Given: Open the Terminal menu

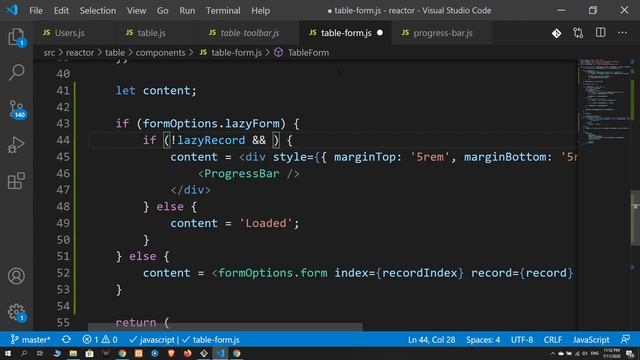Looking at the screenshot, I should click(x=223, y=11).
